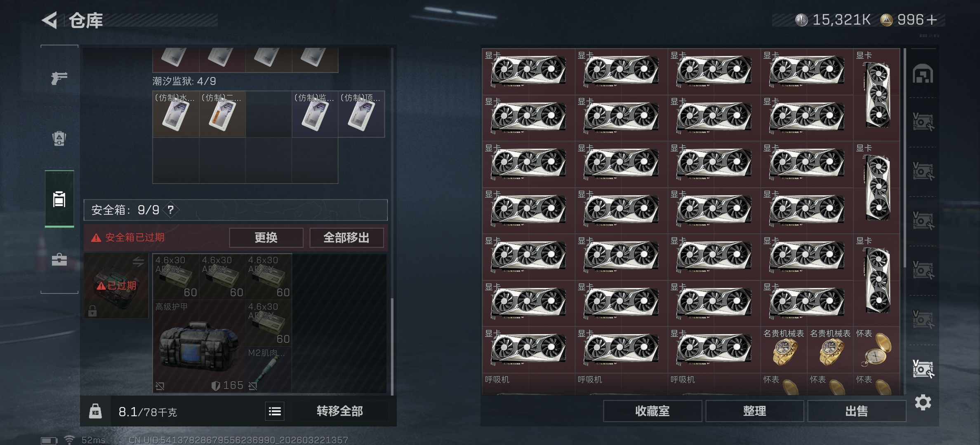This screenshot has width=980, height=445.
Task: Open the settings gear in the warehouse panel
Action: (x=923, y=402)
